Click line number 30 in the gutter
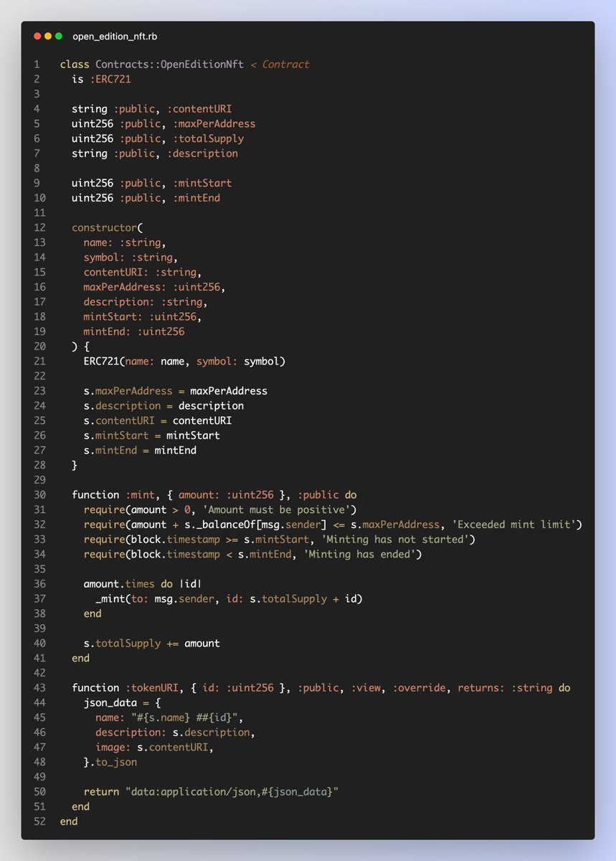 coord(39,494)
